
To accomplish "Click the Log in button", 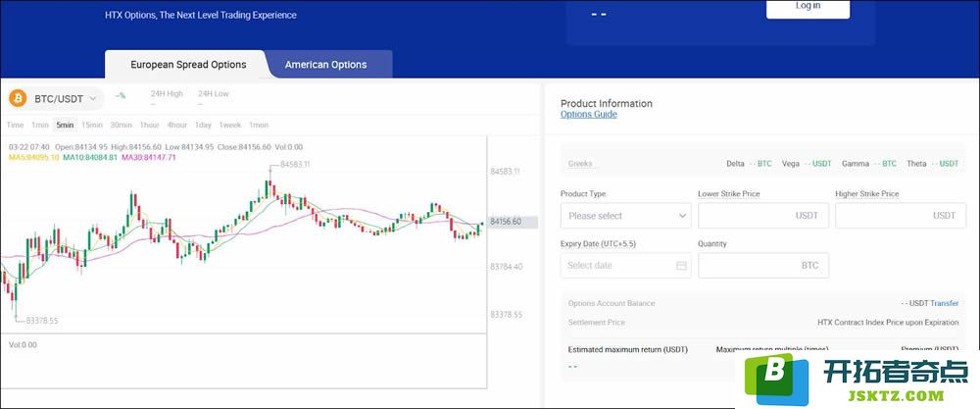I will 808,8.
